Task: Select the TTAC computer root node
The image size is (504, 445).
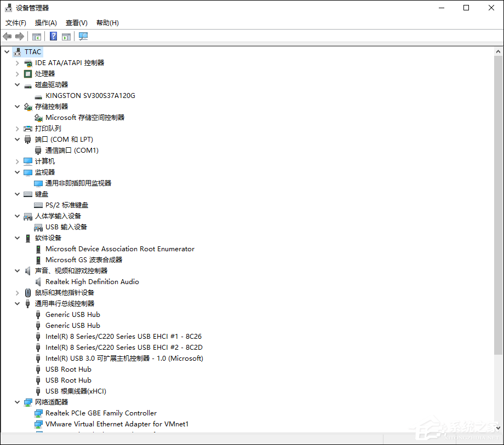Action: (x=33, y=51)
